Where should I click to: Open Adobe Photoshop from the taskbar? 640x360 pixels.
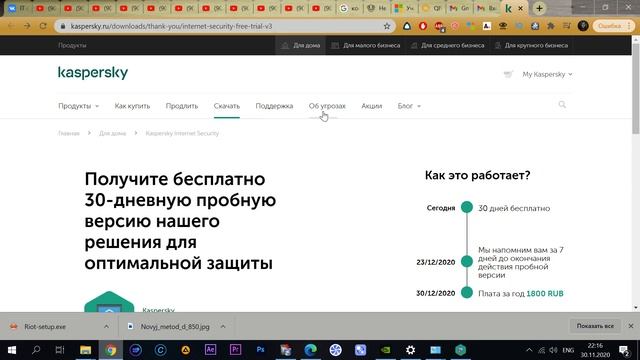point(260,350)
